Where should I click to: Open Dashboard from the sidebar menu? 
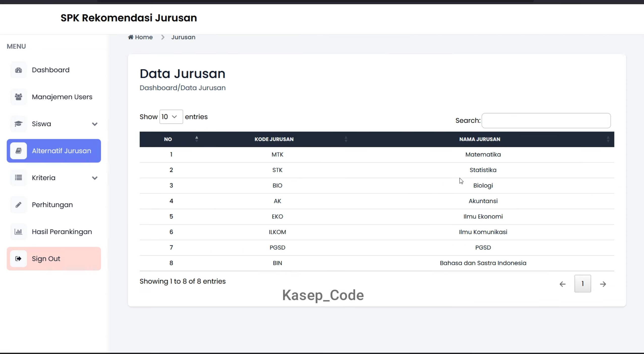click(x=54, y=70)
